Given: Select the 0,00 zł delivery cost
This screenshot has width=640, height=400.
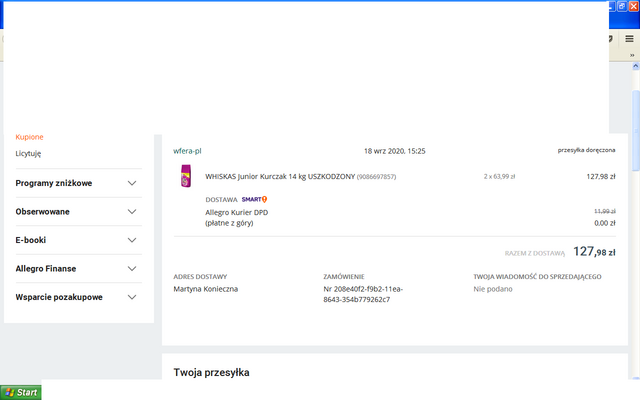Looking at the screenshot, I should click(605, 223).
